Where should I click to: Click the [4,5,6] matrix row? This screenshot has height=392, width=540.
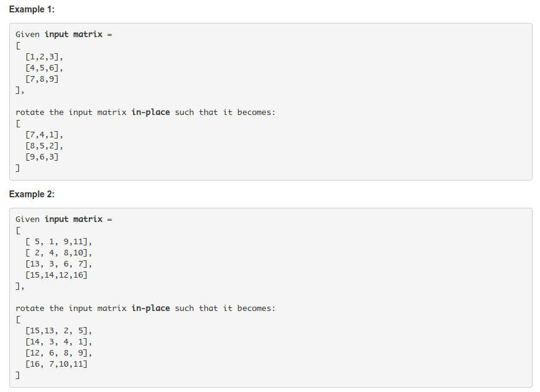[x=45, y=67]
